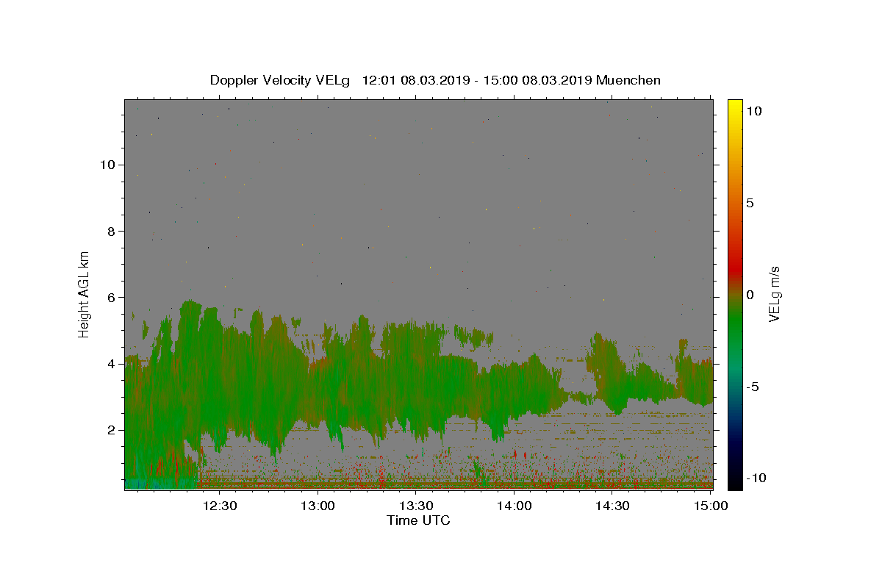Click the colorbar label -5
This screenshot has height=588, width=882.
(753, 387)
